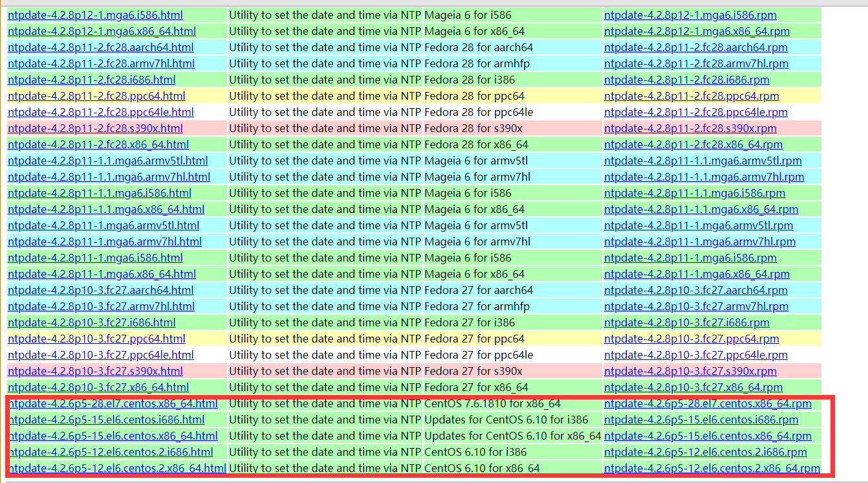Download ntpdate-4.2.8p11-2.fc28.ppc64.rpm

click(x=691, y=96)
